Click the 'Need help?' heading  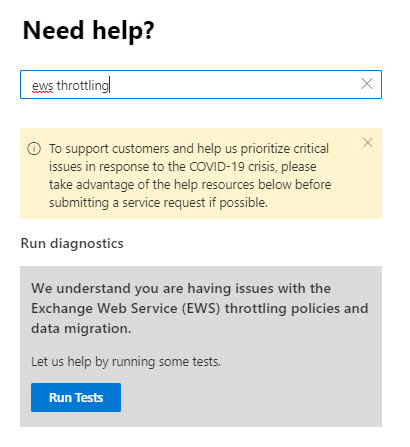coord(89,31)
